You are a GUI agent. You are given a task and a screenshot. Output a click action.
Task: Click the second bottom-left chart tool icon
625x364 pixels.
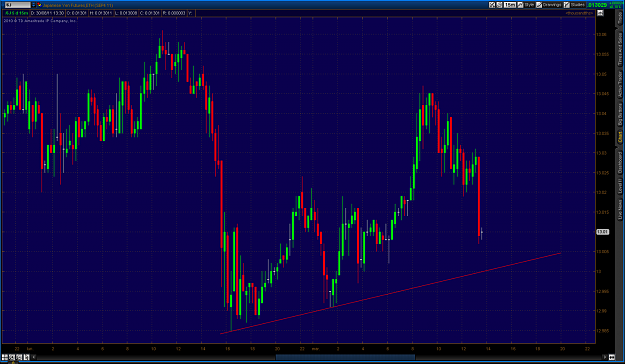[x=12, y=357]
